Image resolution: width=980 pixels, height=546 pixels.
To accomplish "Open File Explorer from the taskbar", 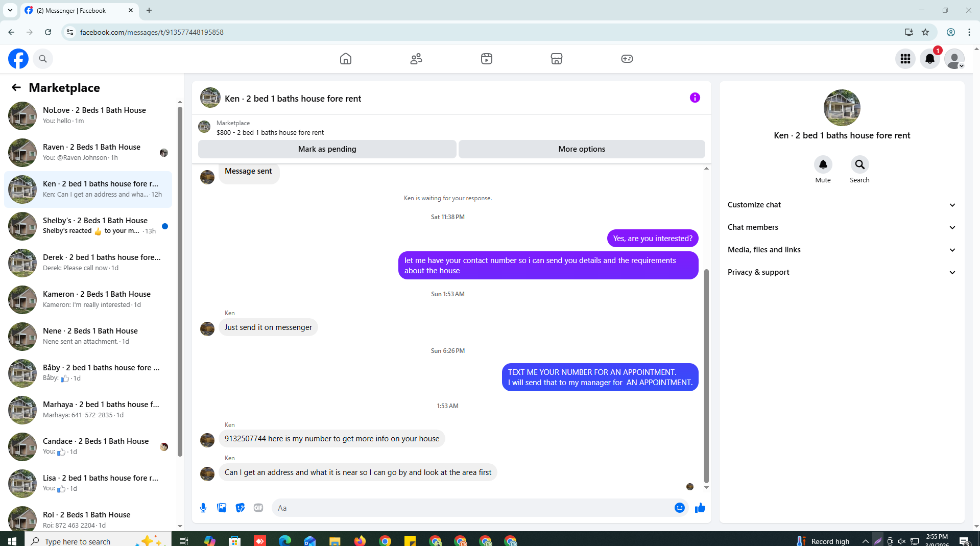I will (x=335, y=540).
